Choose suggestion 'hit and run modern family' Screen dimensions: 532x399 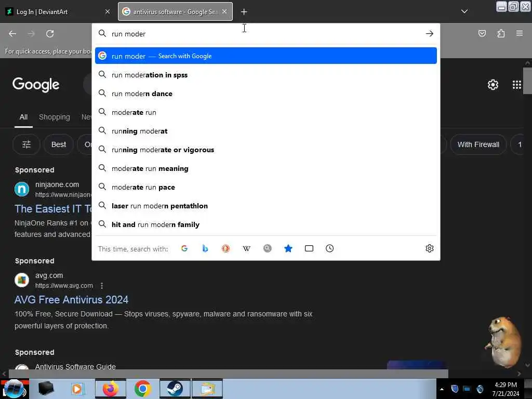[266, 224]
